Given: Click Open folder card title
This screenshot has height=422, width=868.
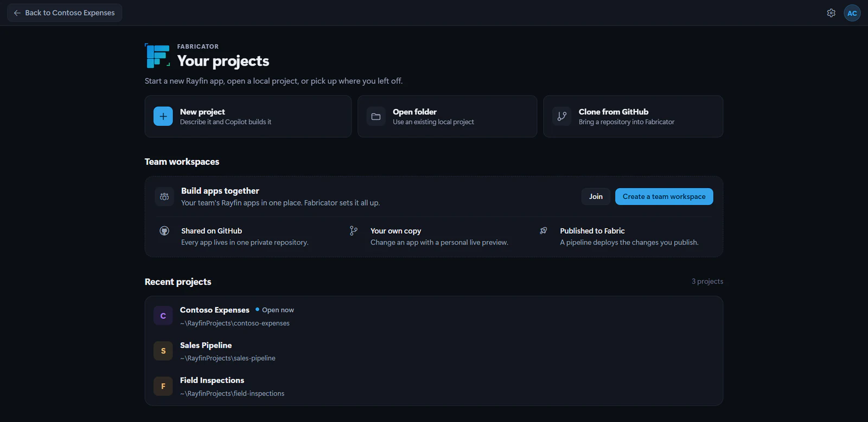Looking at the screenshot, I should [414, 112].
